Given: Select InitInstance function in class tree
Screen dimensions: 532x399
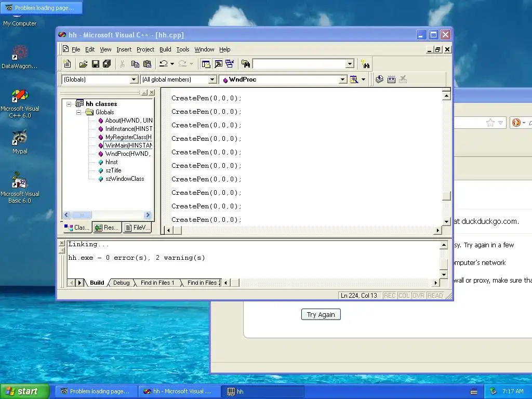Looking at the screenshot, I should (129, 129).
